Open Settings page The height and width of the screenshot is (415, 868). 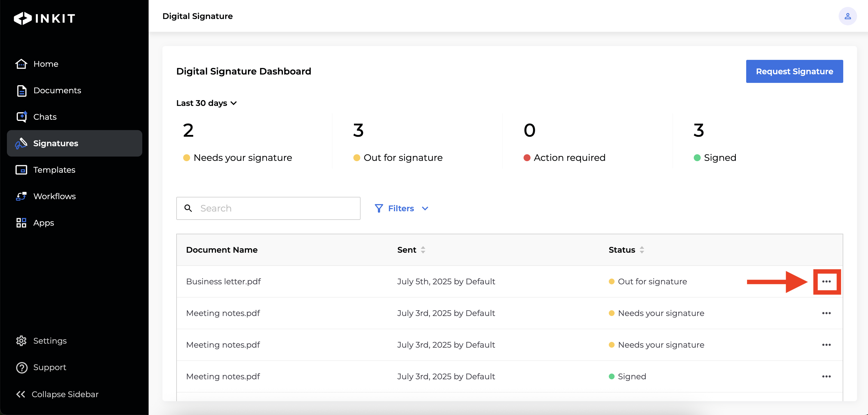pyautogui.click(x=75, y=340)
